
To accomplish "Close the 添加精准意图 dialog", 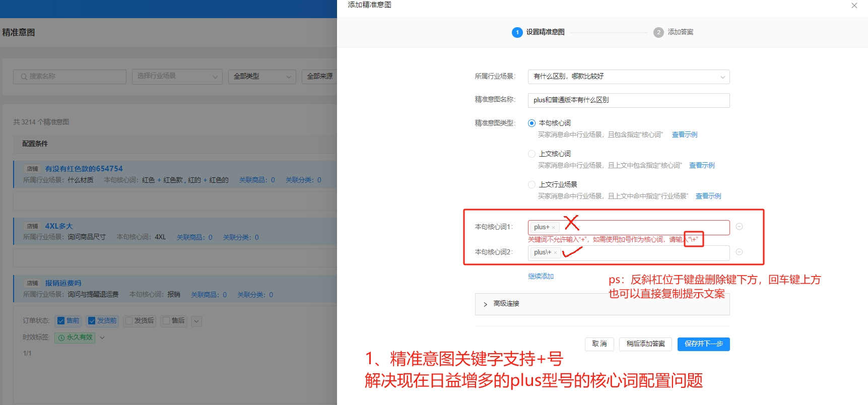I will point(854,6).
